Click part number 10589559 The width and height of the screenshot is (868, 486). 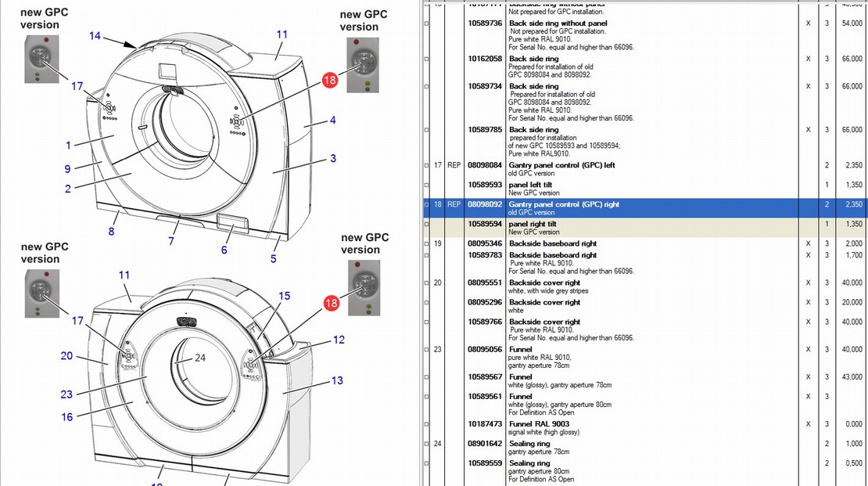[485, 463]
